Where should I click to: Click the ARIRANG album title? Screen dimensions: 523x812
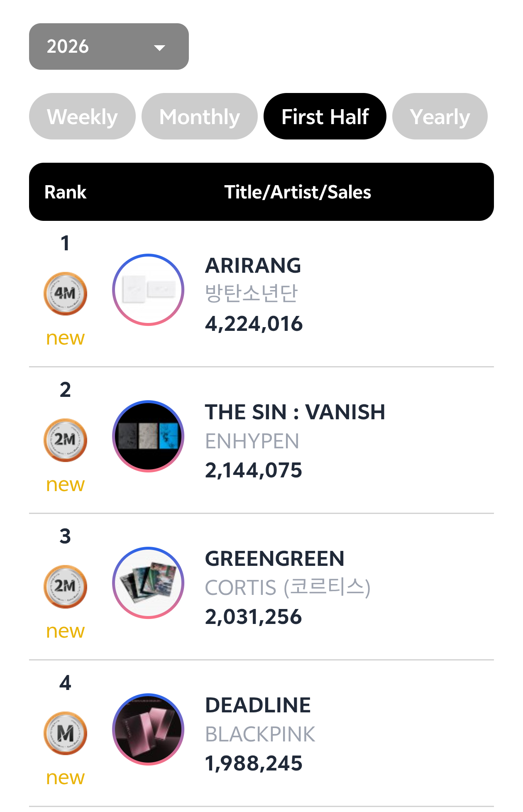253,266
